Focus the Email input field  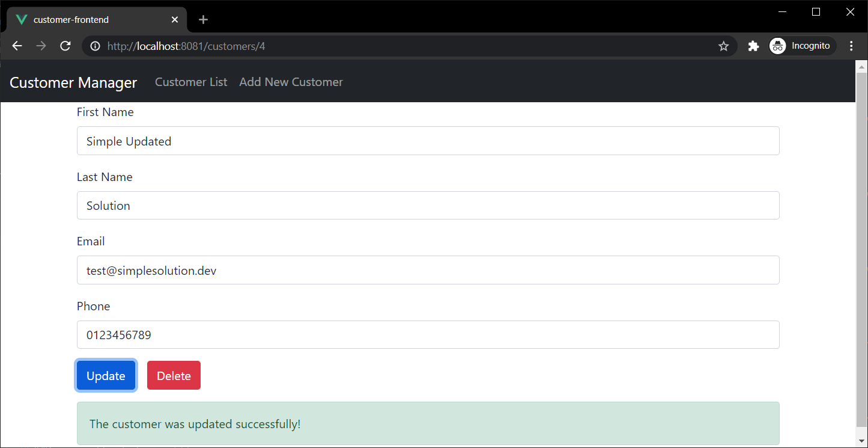428,271
